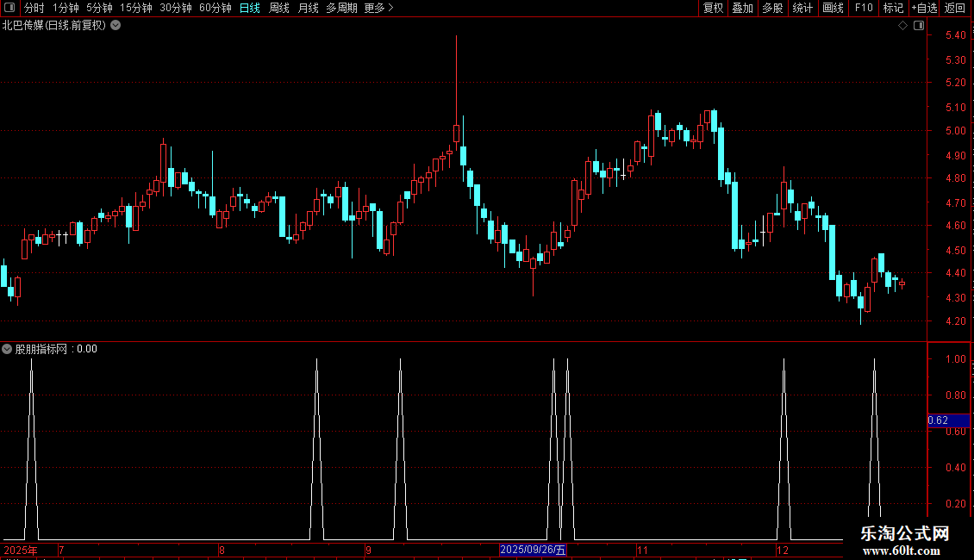Switch to 分时 intraday view
The height and width of the screenshot is (560, 974).
point(34,8)
